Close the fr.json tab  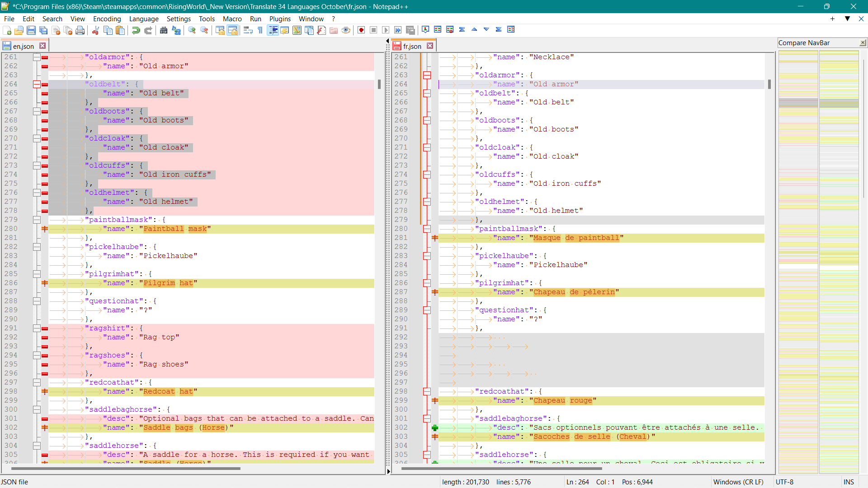coord(430,46)
